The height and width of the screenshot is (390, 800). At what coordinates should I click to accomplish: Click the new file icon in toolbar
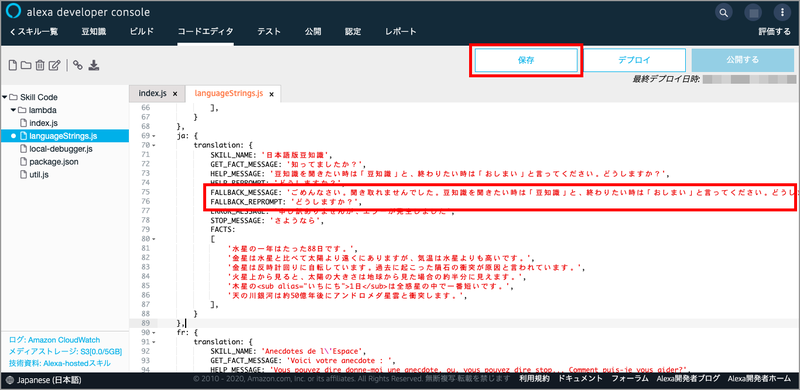pos(13,65)
